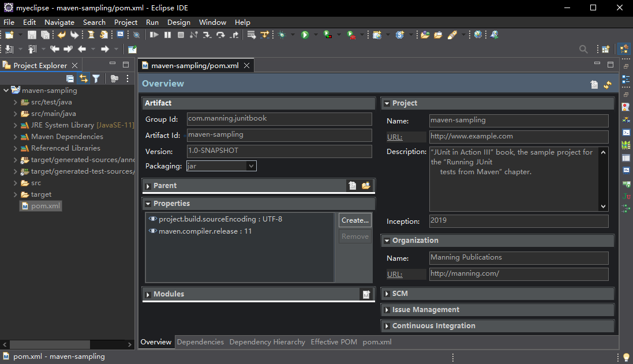Open Project Explorer filter icon

(x=96, y=78)
